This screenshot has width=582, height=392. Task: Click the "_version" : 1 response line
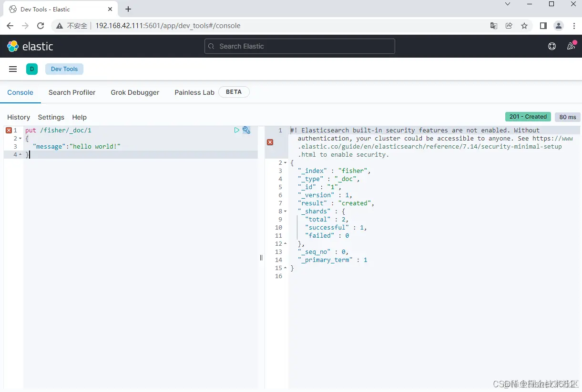pyautogui.click(x=325, y=195)
